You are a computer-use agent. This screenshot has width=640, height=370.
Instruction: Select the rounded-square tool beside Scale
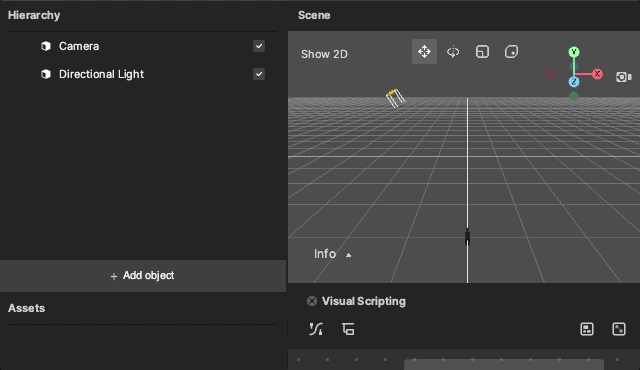point(511,52)
